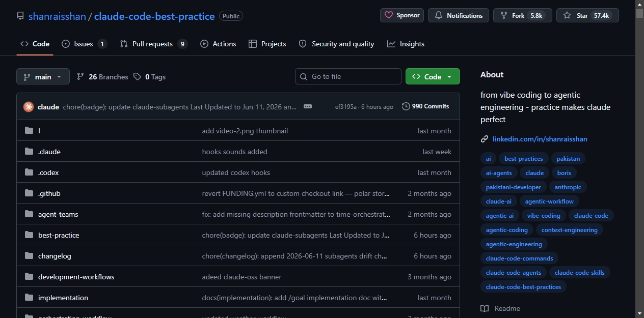Screen dimensions: 644x318
Task: Expand commit message ellipsis button
Action: 307,106
